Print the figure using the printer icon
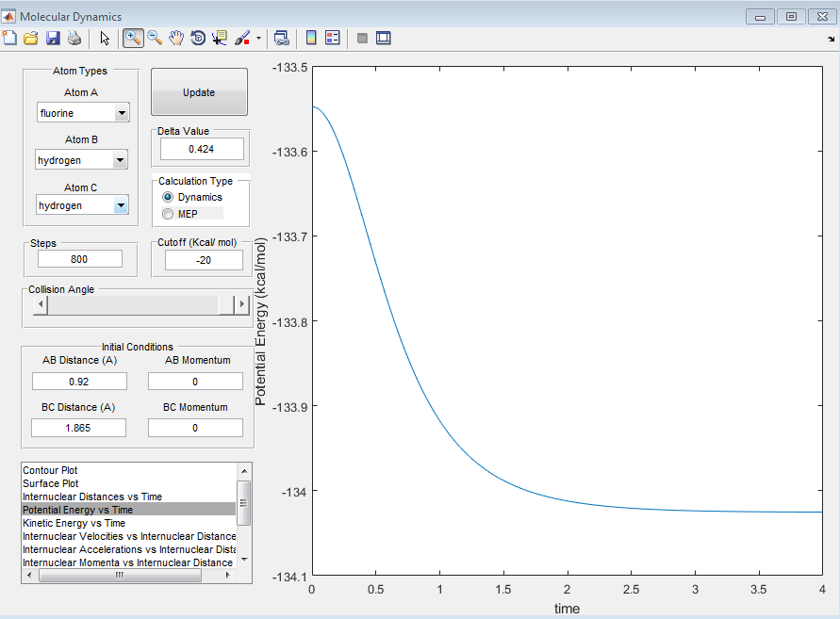Screen dimensions: 840x619 [x=74, y=38]
